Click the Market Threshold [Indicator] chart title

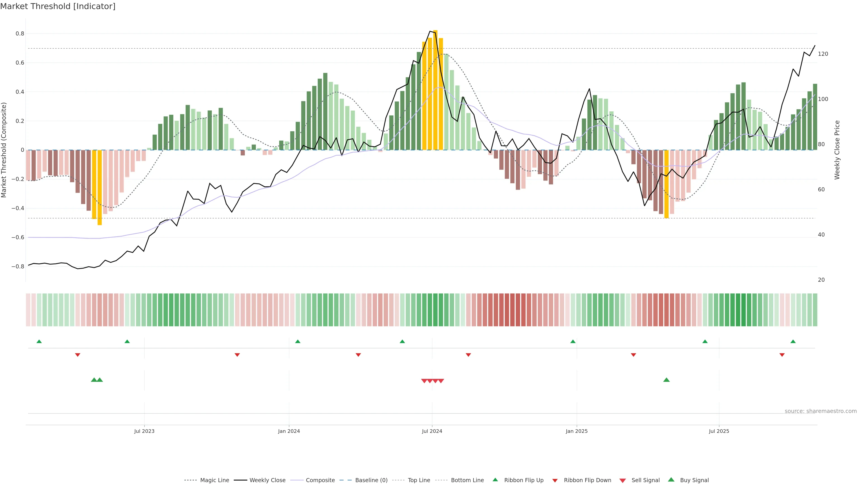click(58, 6)
